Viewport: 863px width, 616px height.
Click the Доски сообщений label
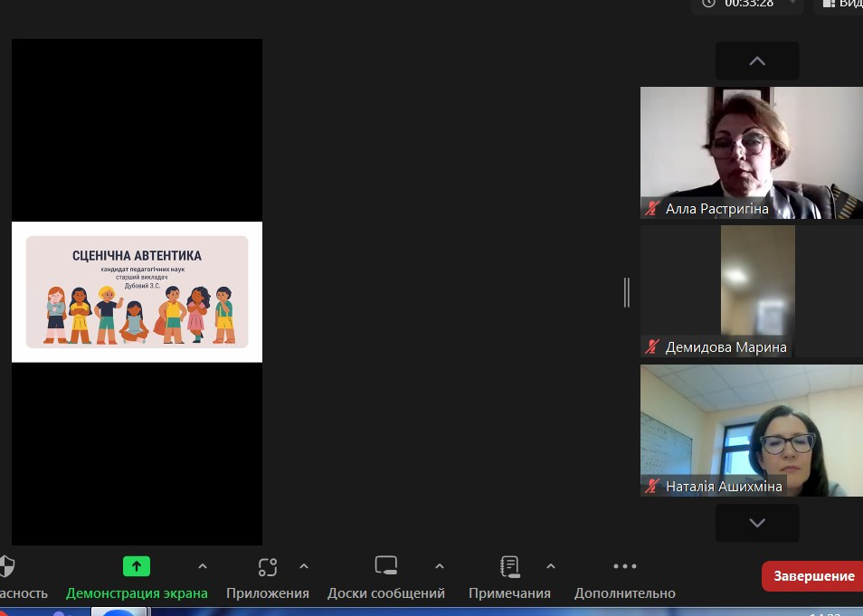(x=386, y=593)
